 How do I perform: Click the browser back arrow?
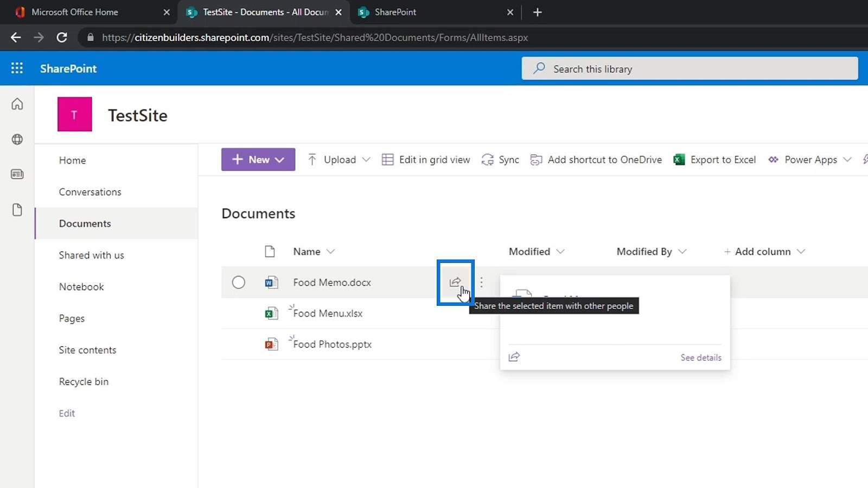[16, 37]
